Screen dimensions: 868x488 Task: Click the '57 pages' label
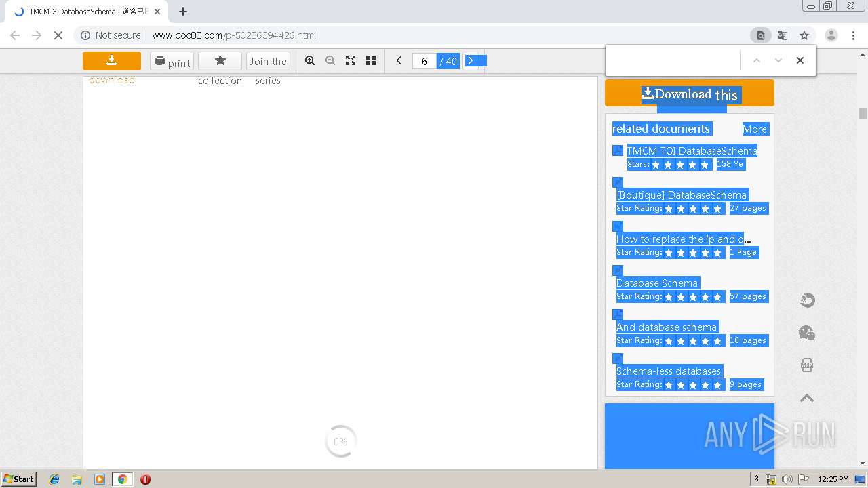pyautogui.click(x=748, y=296)
